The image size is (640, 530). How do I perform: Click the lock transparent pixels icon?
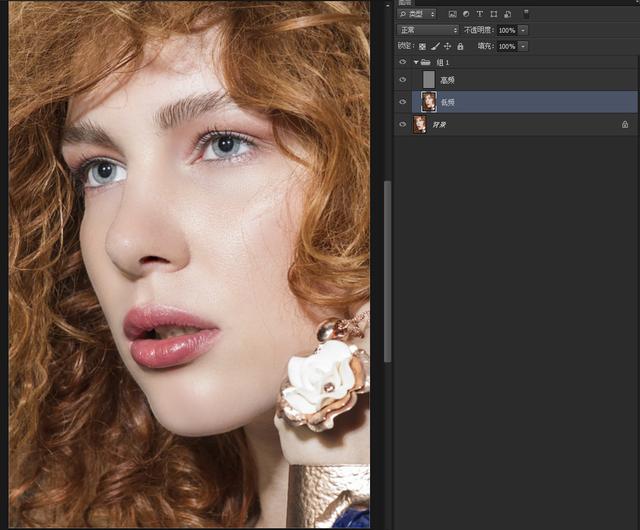click(x=422, y=46)
